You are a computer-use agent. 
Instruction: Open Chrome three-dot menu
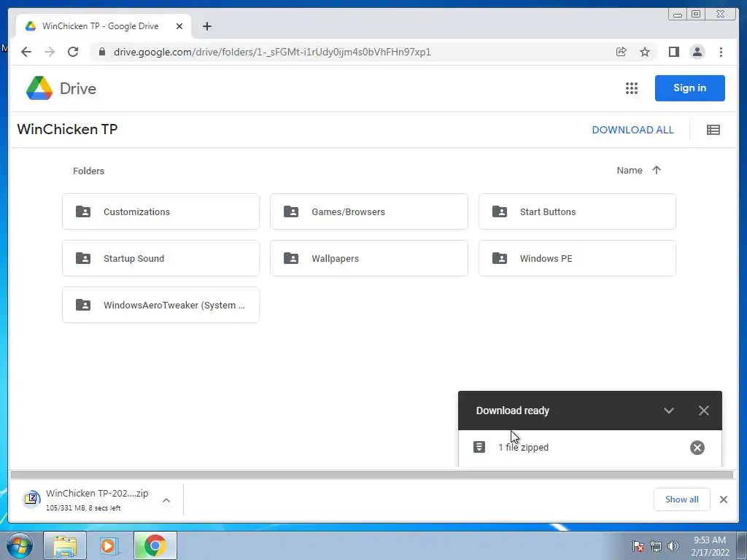coord(721,52)
